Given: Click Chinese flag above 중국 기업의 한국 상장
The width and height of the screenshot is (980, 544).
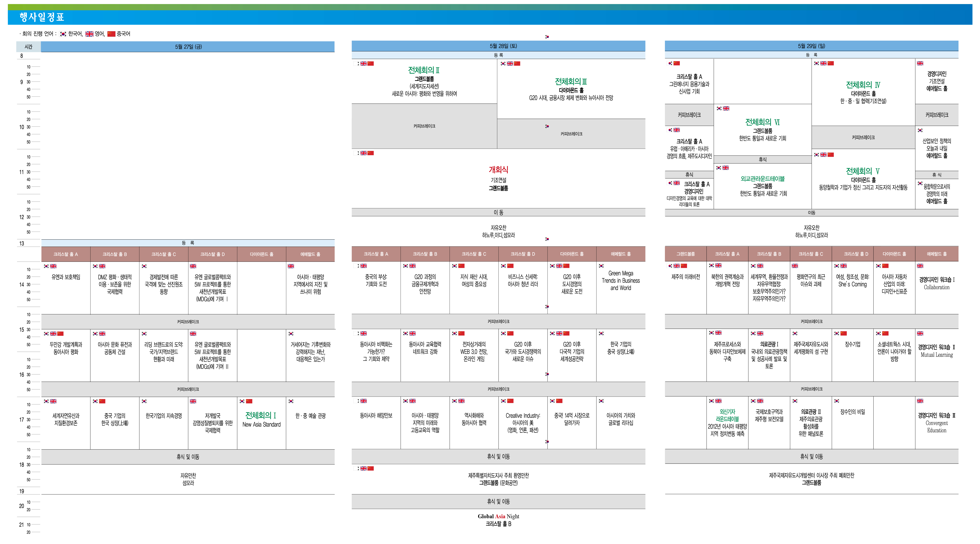Looking at the screenshot, I should click(102, 401).
